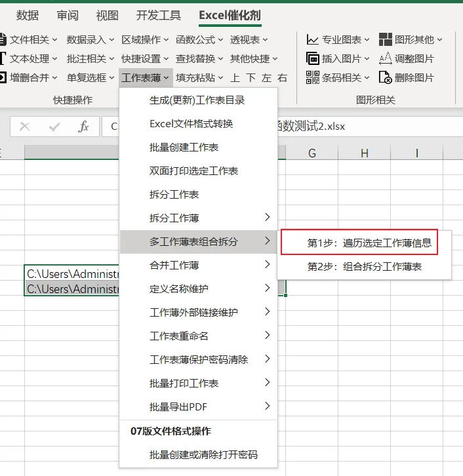Switch to the 视图 ribbon tab
The height and width of the screenshot is (476, 463).
107,15
